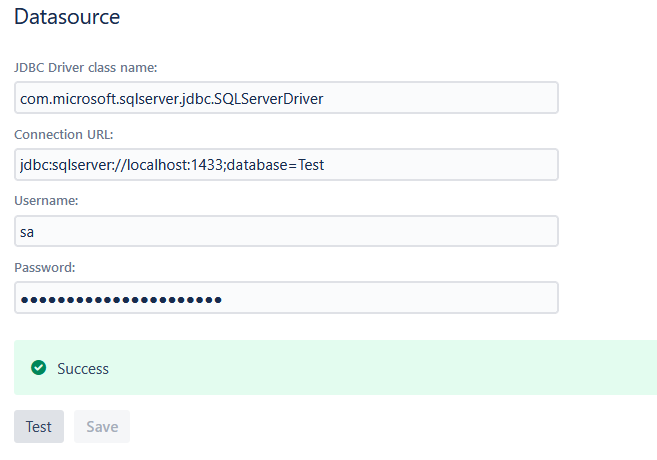Click into the Username input field
This screenshot has height=460, width=657.
(286, 231)
